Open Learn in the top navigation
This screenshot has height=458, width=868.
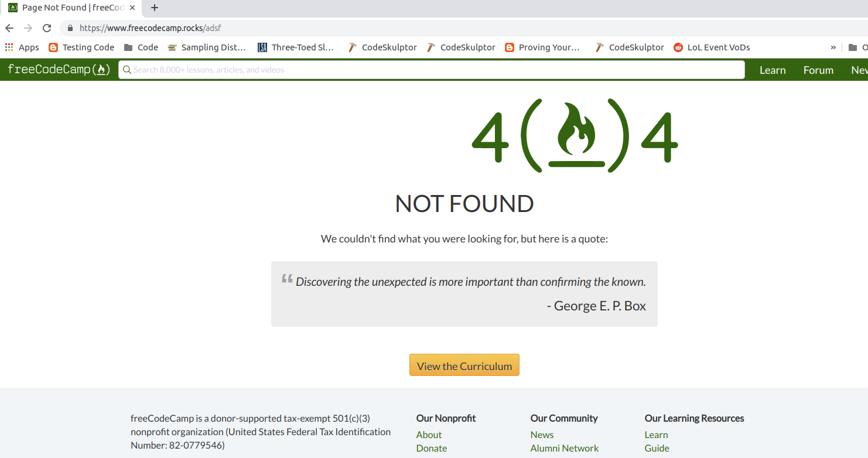pos(773,70)
